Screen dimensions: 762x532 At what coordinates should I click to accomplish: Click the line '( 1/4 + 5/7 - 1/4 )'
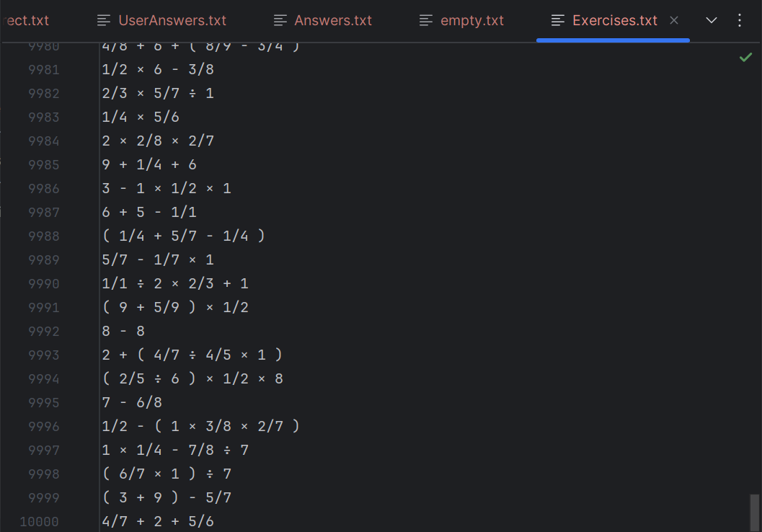[184, 236]
